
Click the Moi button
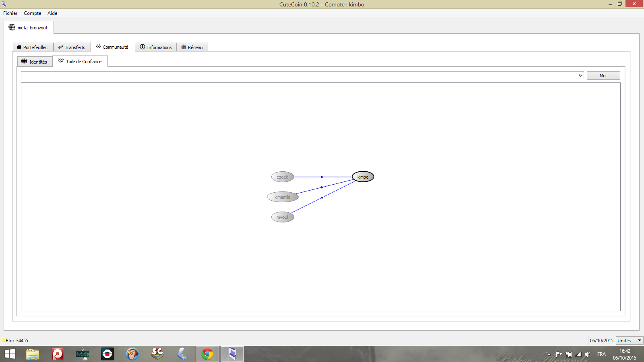603,76
